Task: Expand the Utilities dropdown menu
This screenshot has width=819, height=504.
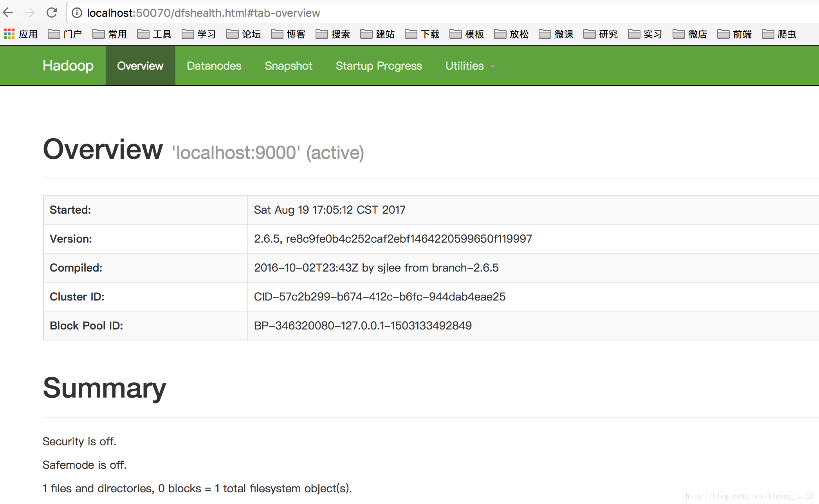Action: click(x=470, y=66)
